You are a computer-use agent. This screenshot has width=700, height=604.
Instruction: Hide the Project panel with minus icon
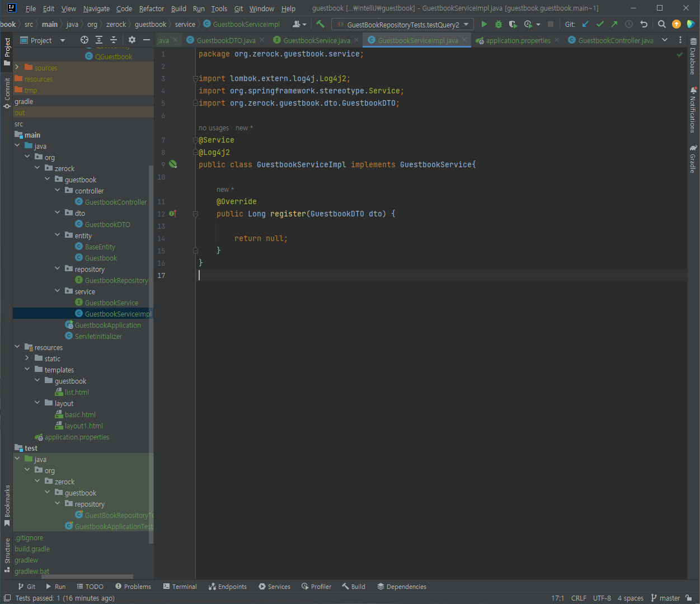click(147, 40)
